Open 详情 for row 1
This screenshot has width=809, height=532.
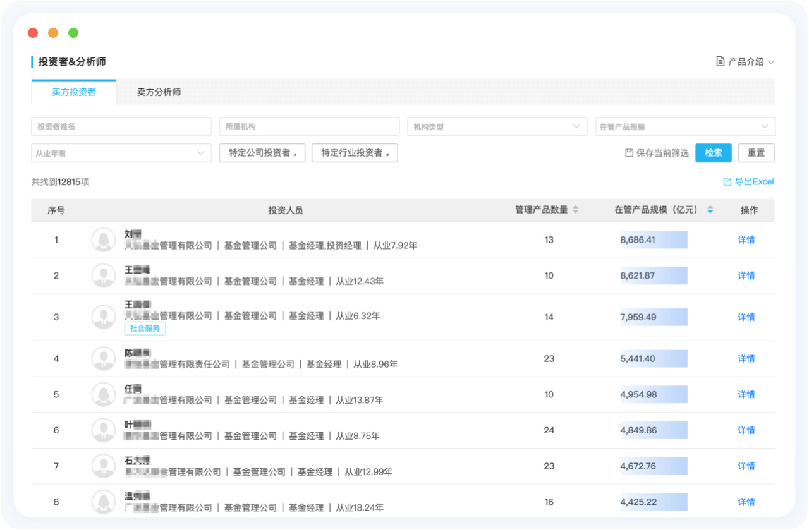pos(746,240)
